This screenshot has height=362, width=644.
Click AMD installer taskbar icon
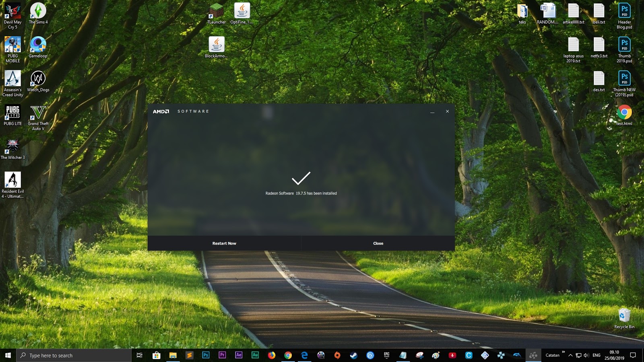(x=533, y=355)
